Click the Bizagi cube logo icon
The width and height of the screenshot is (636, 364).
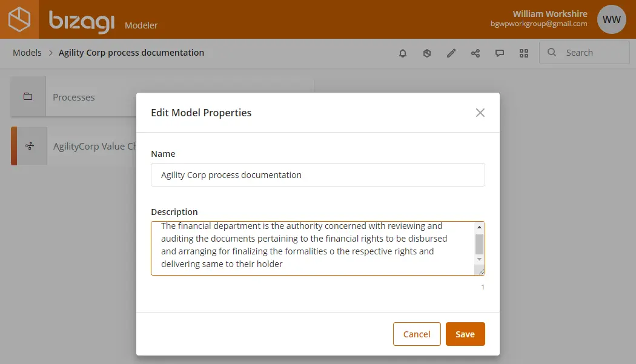click(19, 19)
